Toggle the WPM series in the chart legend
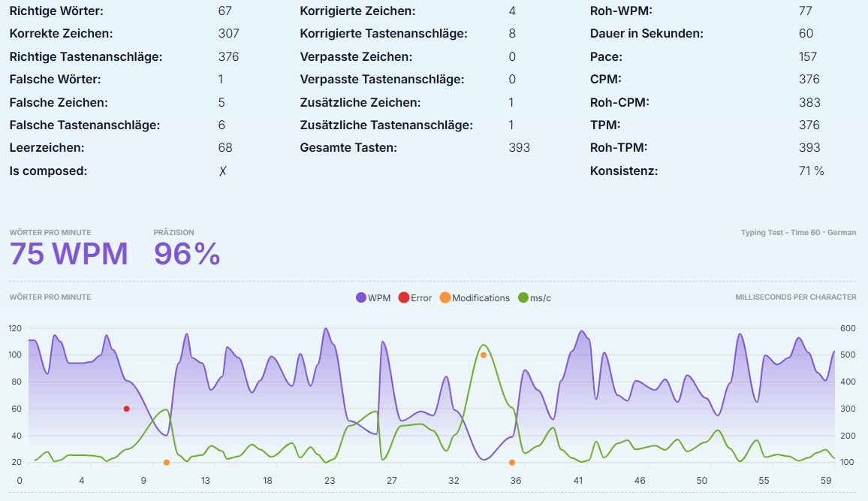Screen dimensions: 868x501 click(x=373, y=298)
